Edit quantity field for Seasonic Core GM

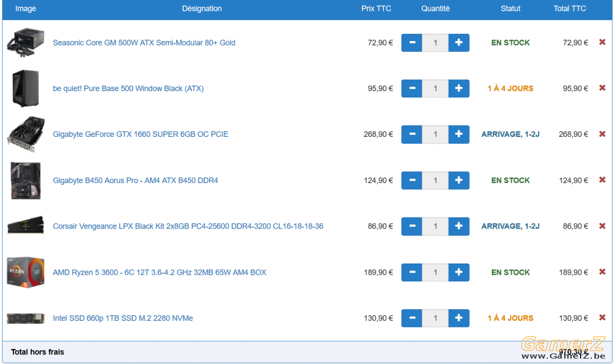435,43
